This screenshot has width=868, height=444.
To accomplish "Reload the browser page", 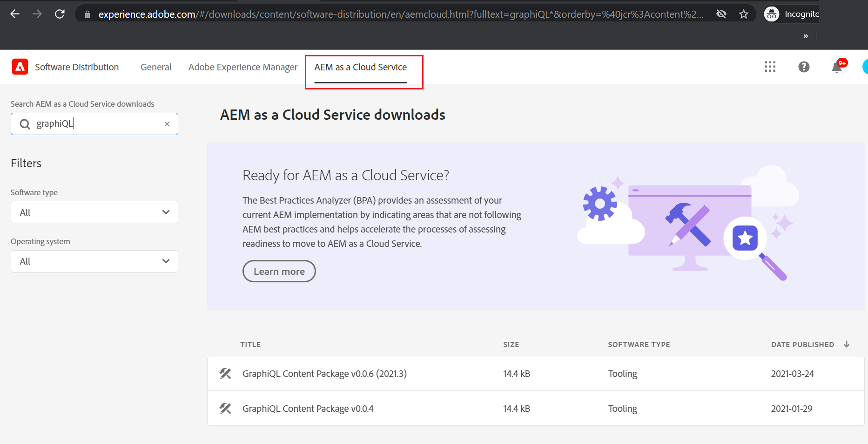I will coord(60,14).
